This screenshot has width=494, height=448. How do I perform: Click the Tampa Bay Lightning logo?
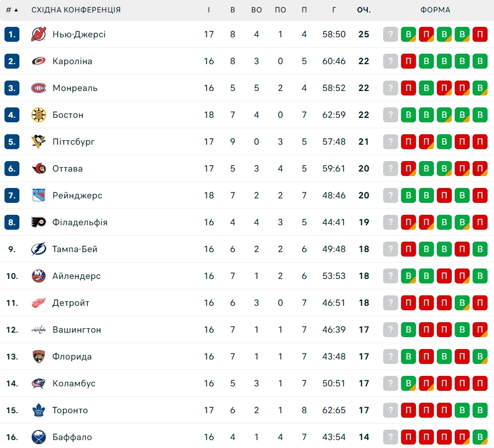(38, 249)
